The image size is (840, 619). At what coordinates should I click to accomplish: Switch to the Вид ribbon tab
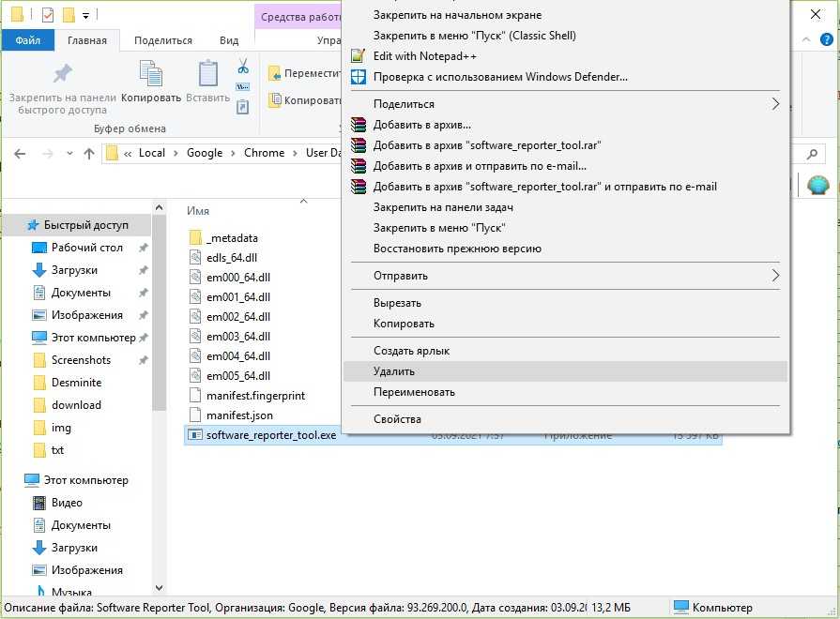229,40
